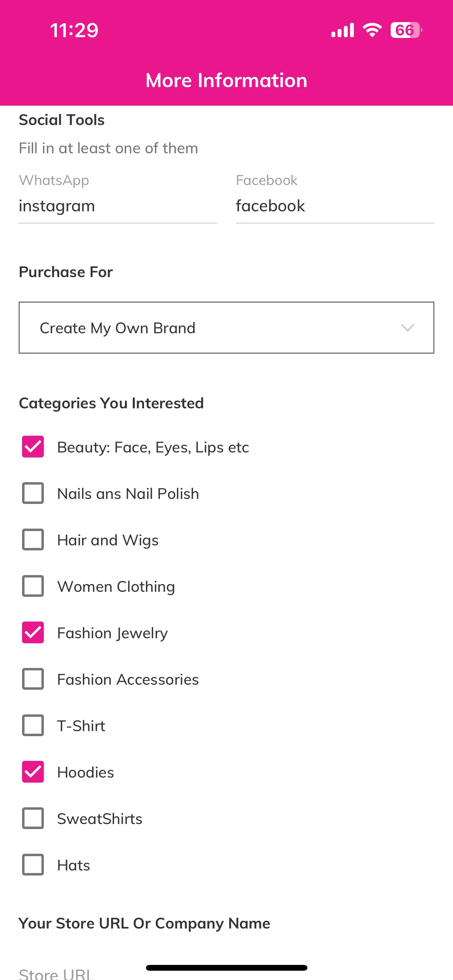Enable the SweatShirts checkbox
Viewport: 453px width, 980px height.
pyautogui.click(x=33, y=818)
